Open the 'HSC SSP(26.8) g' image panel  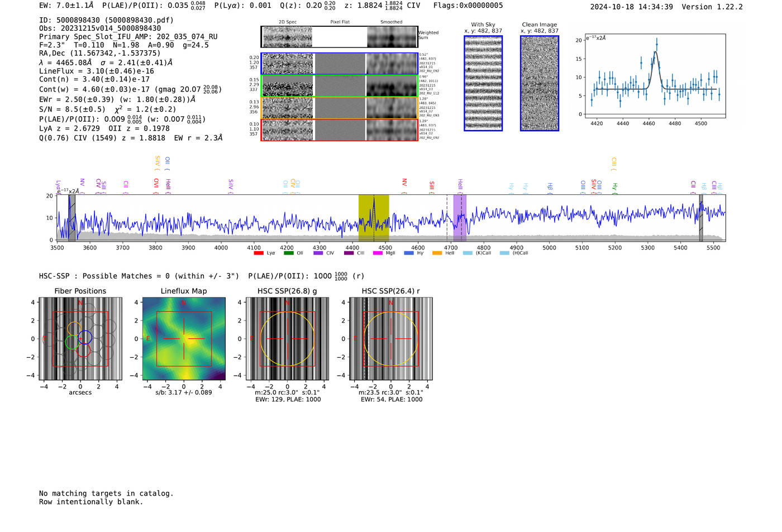287,339
